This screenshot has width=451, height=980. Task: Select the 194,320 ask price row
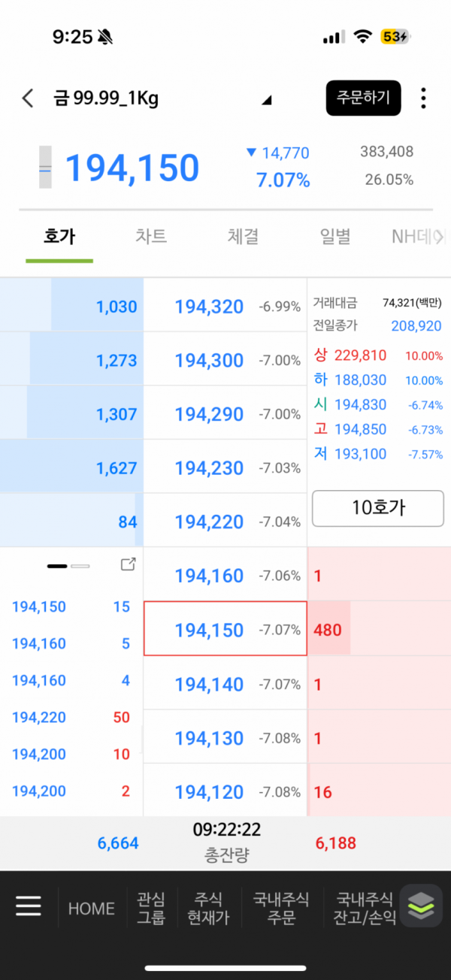225,306
